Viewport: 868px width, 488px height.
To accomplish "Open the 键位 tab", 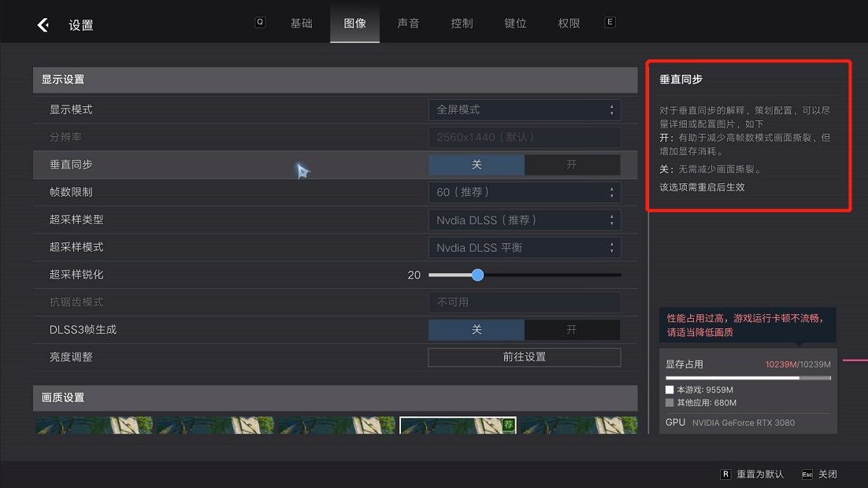I will [515, 23].
